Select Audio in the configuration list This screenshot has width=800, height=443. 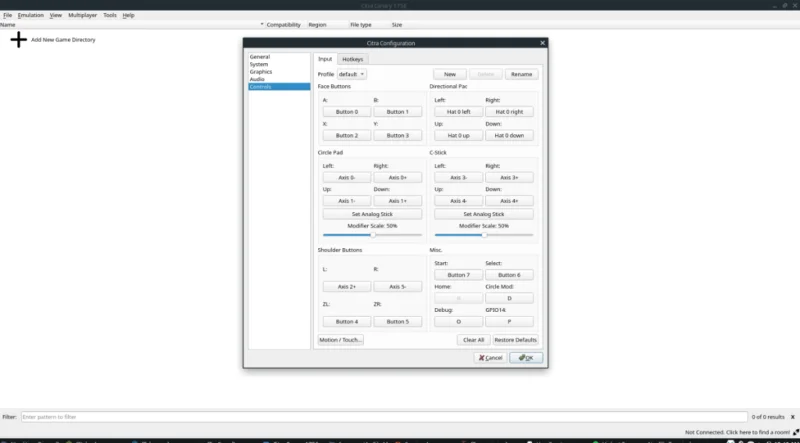[279, 79]
